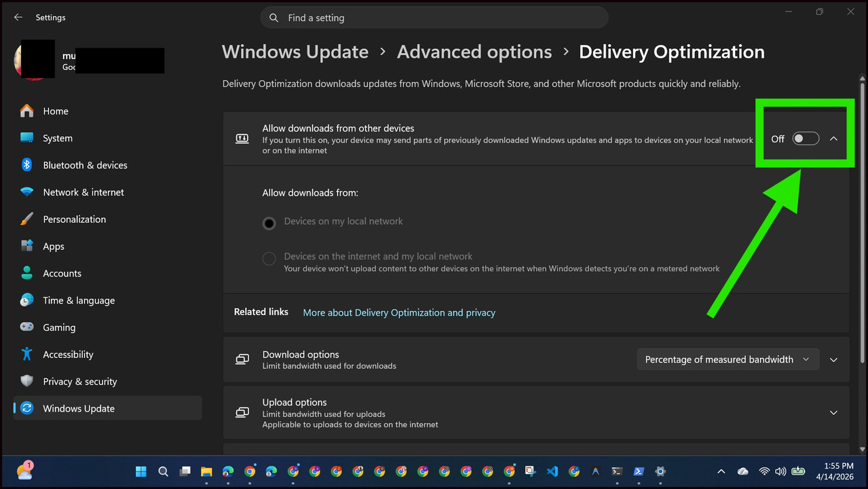
Task: Navigate to Advanced options breadcrumb
Action: (474, 52)
